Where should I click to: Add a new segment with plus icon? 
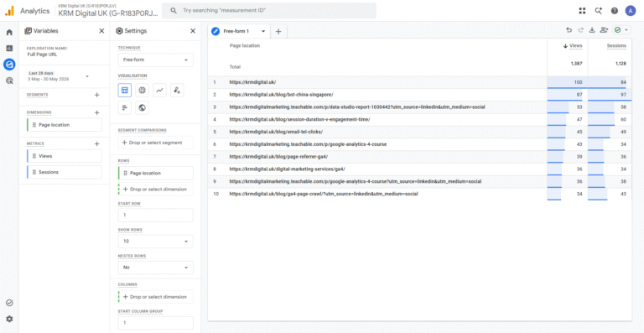(97, 95)
